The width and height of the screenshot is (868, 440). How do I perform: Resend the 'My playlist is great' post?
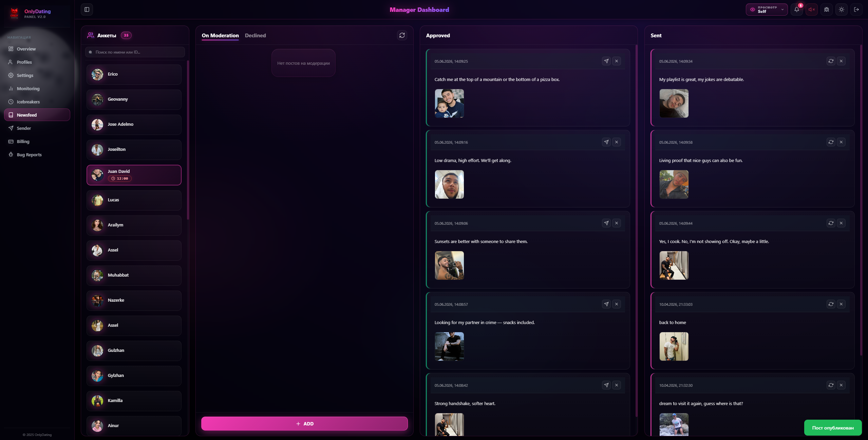pos(831,61)
